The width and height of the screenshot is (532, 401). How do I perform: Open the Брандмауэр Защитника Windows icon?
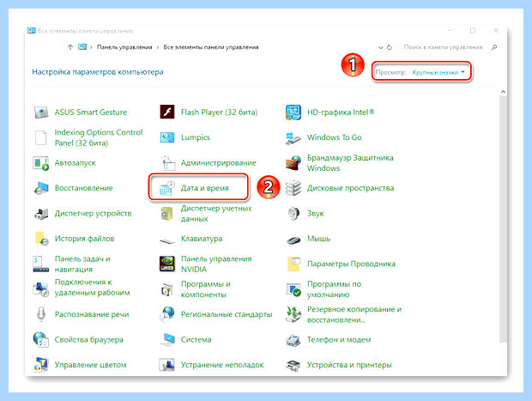[293, 163]
